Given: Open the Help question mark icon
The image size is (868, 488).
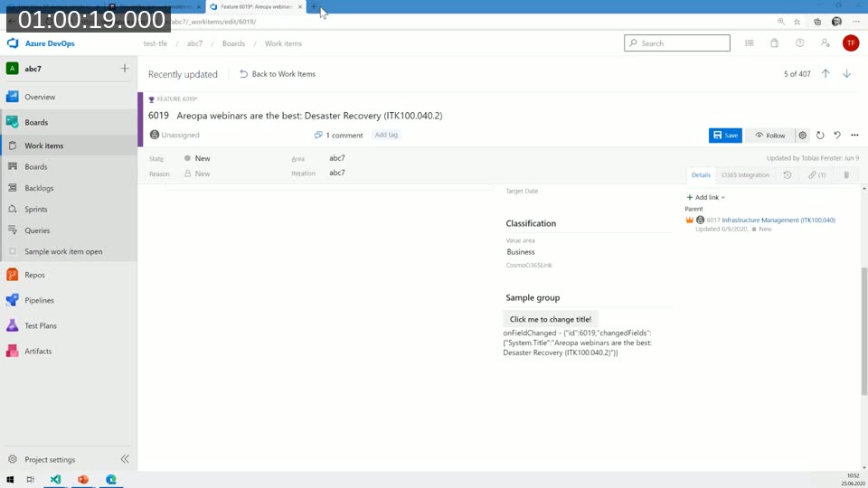Looking at the screenshot, I should (x=800, y=43).
